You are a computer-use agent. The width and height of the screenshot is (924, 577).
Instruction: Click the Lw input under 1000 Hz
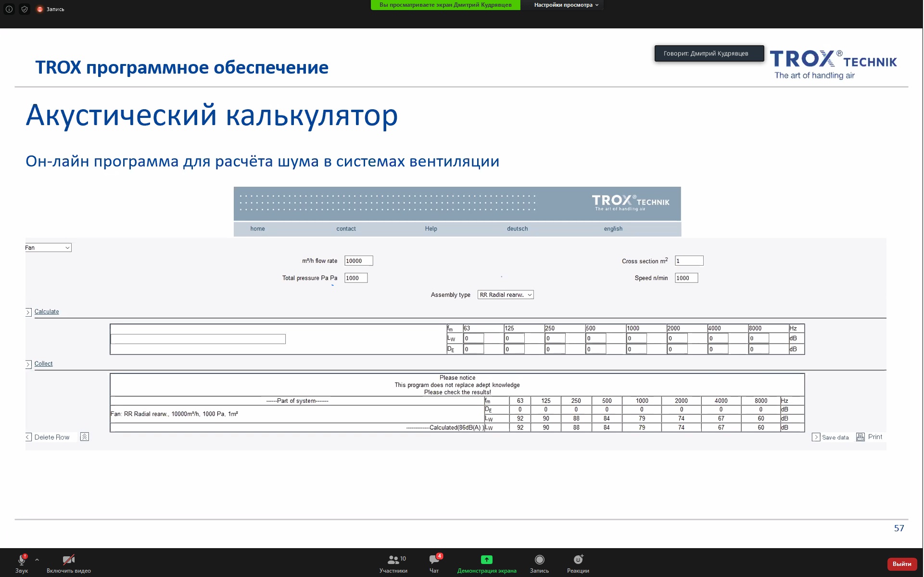click(636, 338)
